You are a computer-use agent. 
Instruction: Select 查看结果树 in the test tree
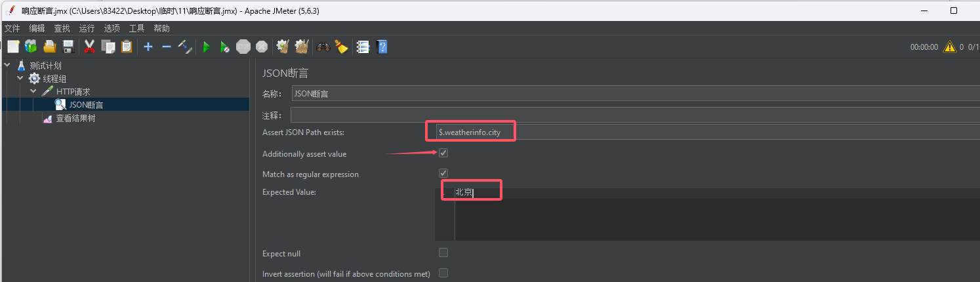75,119
